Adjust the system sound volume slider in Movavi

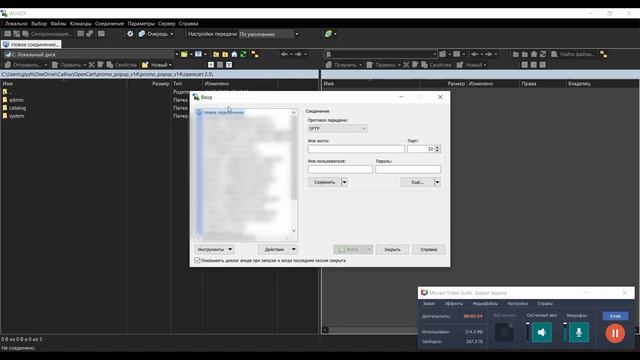(528, 332)
